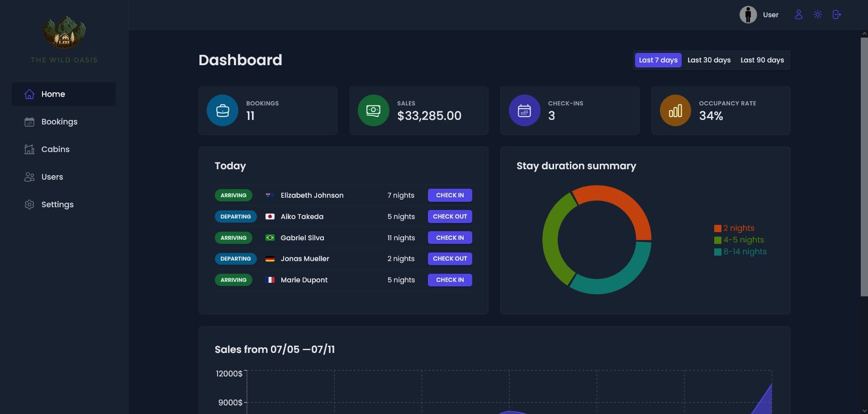
Task: Open the Users page
Action: pos(64,177)
